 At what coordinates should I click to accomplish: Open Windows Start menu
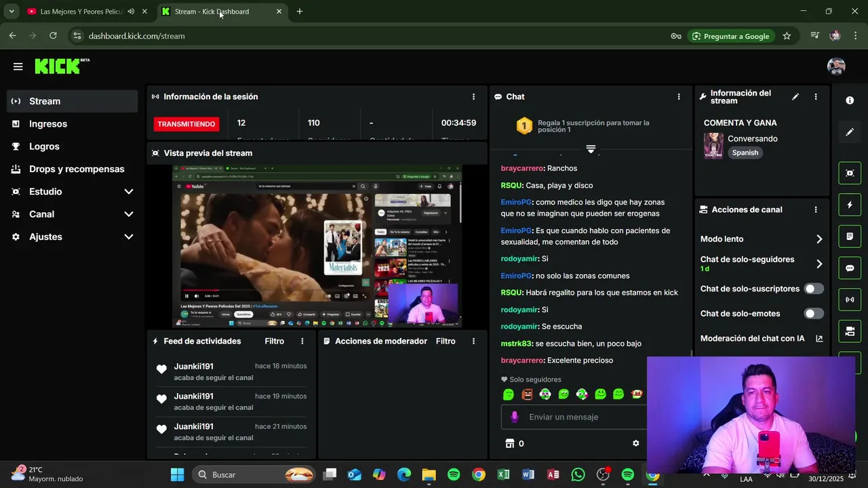click(x=177, y=474)
